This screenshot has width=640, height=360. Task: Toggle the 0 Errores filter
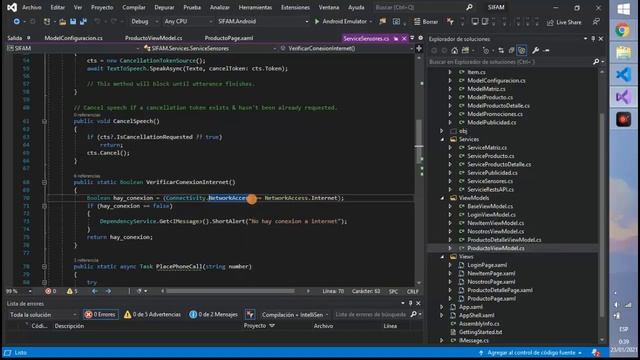tap(100, 314)
